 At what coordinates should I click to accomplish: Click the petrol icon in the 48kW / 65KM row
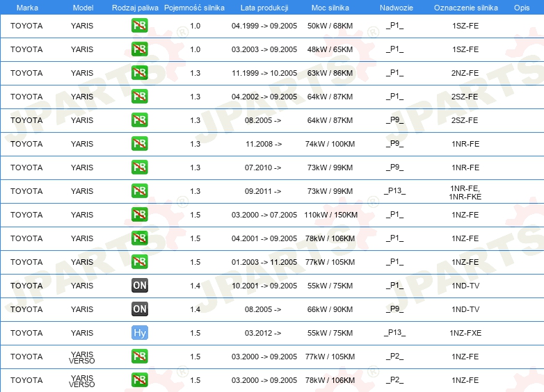pyautogui.click(x=139, y=49)
